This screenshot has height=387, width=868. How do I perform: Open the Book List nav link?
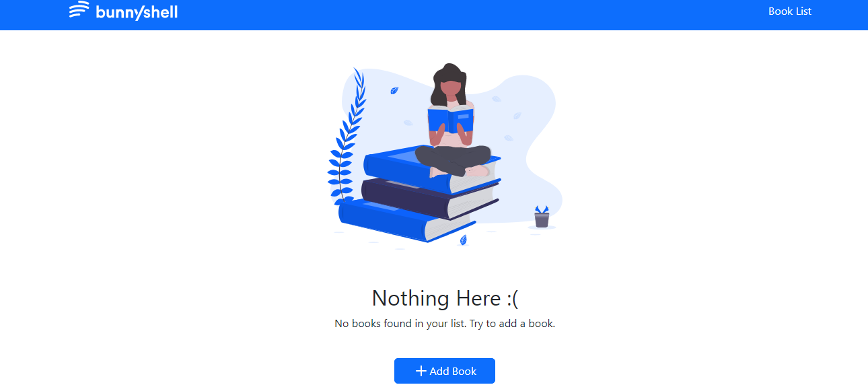790,11
